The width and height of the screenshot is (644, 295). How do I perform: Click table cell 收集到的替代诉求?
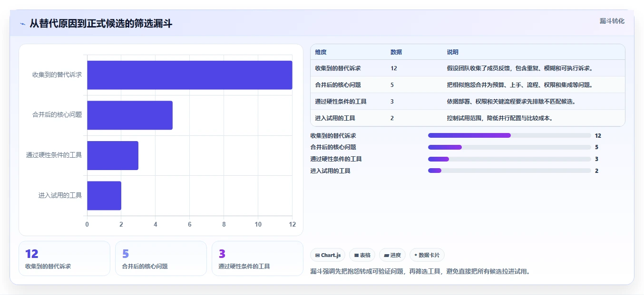[x=338, y=68]
